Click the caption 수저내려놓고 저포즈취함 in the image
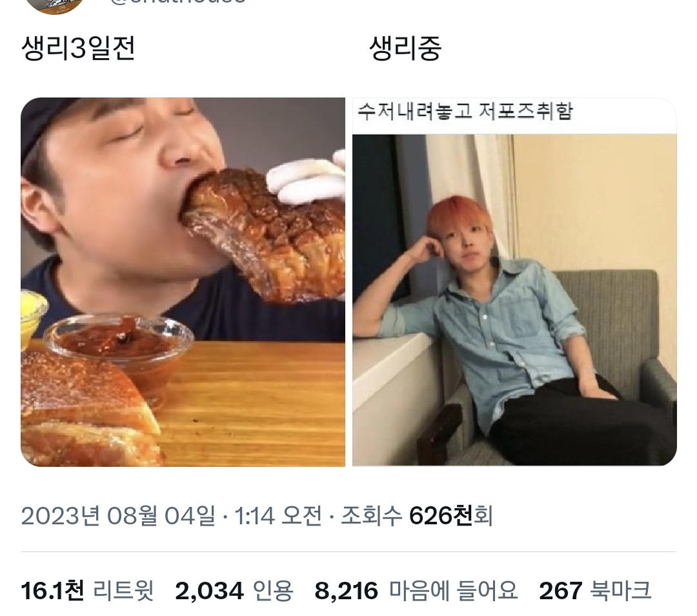 click(x=465, y=111)
